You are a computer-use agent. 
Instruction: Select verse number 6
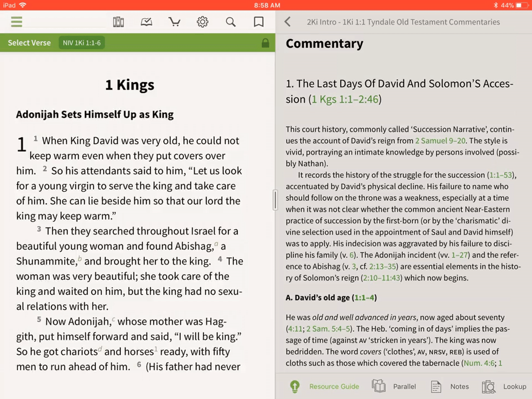pos(139,365)
